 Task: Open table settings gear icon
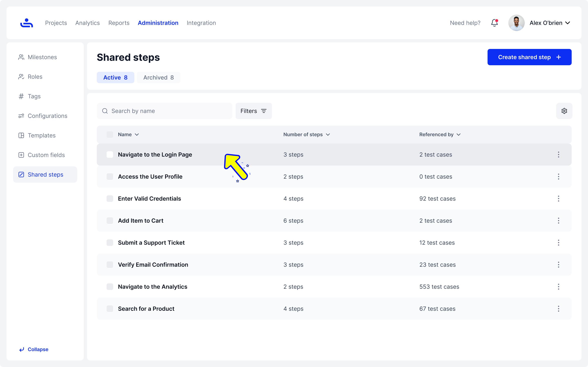click(x=564, y=111)
